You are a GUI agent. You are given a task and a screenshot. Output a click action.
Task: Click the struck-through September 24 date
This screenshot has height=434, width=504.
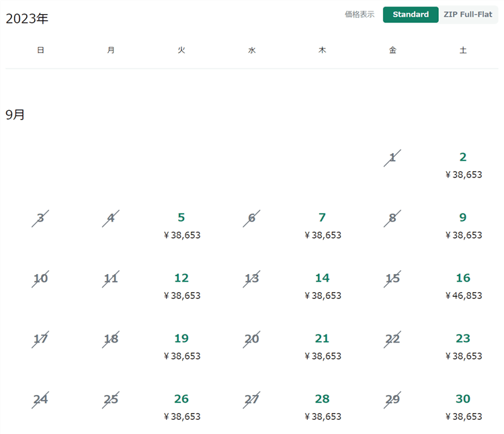(x=41, y=399)
